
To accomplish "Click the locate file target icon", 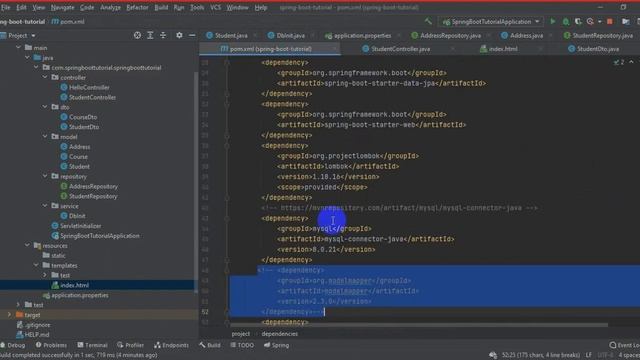I will pos(137,36).
